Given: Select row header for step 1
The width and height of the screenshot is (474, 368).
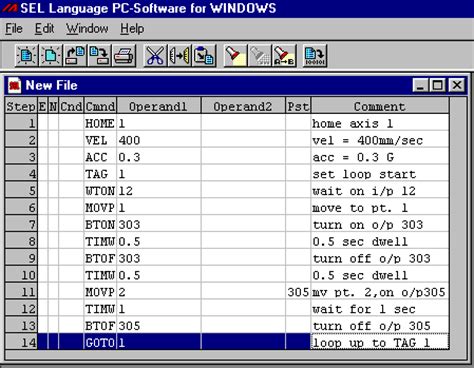Looking at the screenshot, I should coord(21,123).
